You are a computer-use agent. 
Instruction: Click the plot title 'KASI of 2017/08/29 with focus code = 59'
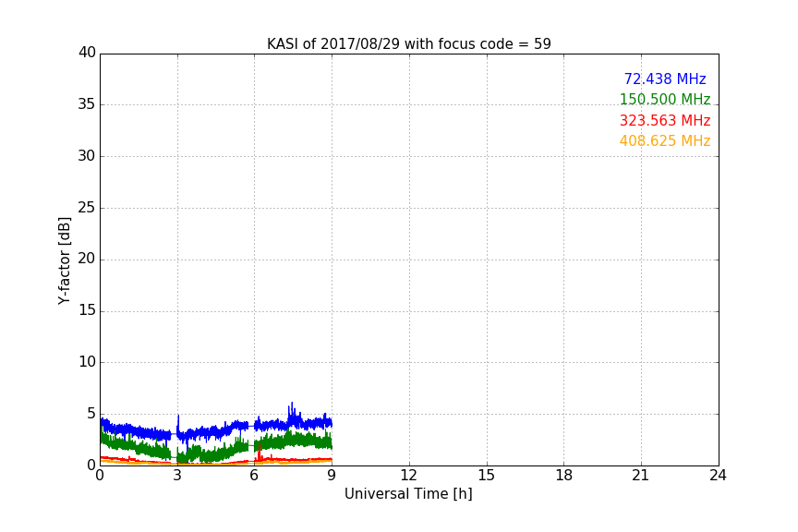pyautogui.click(x=408, y=43)
